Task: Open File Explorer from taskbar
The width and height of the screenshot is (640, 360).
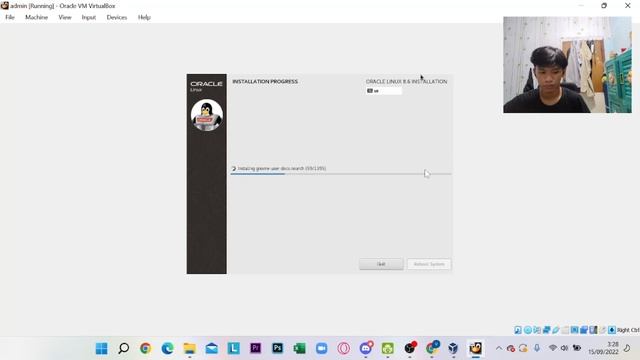Action: point(189,348)
